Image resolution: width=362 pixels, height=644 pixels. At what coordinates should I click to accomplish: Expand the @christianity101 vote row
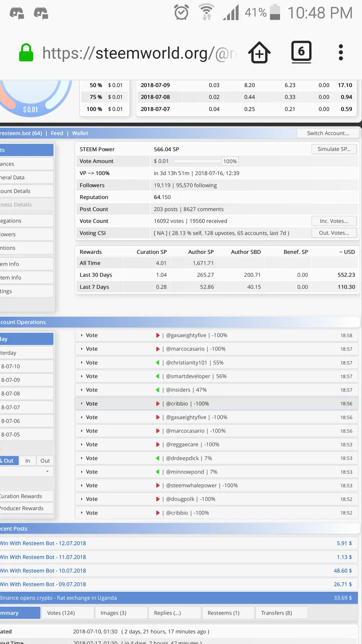click(217, 362)
